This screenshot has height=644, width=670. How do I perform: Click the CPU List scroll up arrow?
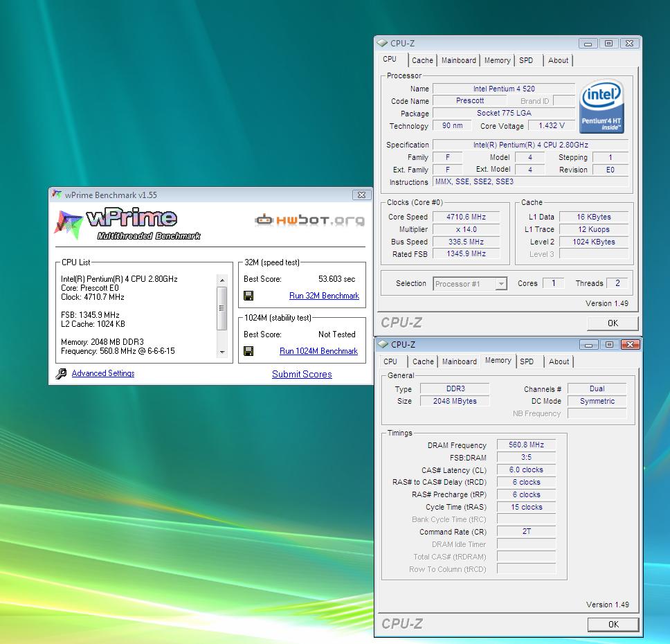(x=222, y=280)
